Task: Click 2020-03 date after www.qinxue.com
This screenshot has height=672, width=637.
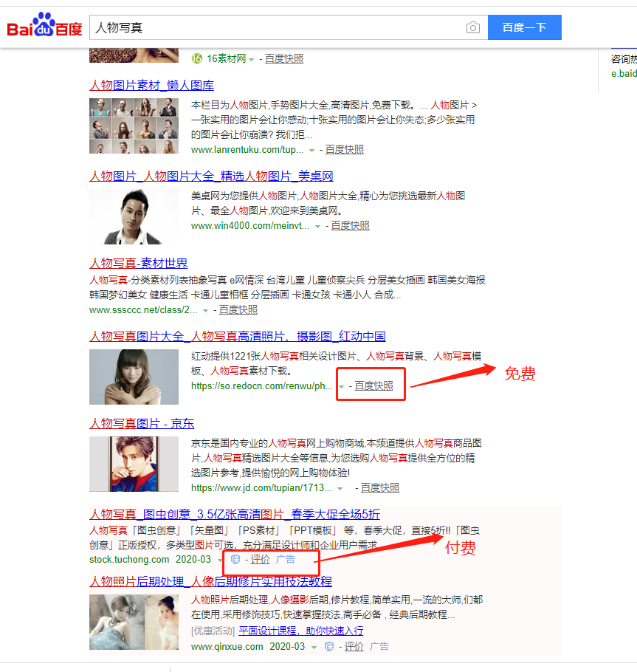Action: point(287,646)
